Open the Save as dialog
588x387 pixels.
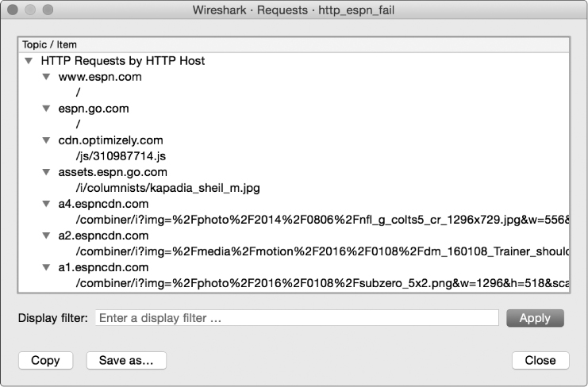pyautogui.click(x=126, y=360)
